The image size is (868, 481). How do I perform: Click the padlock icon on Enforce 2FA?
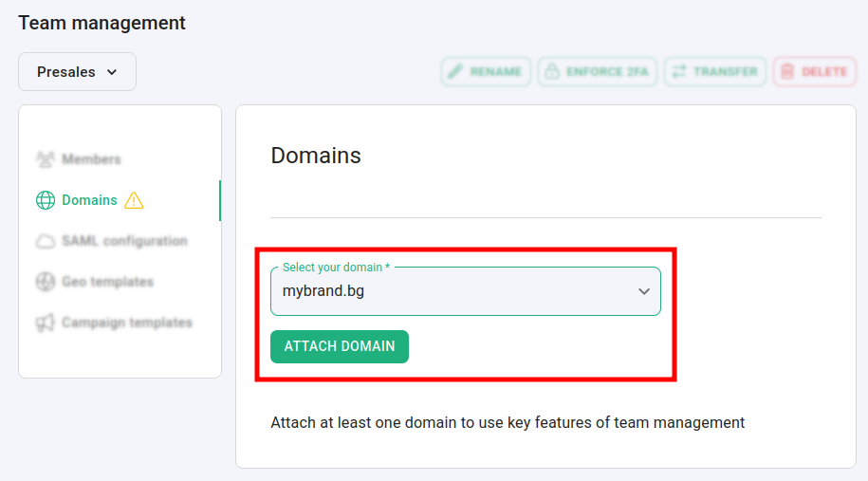pyautogui.click(x=552, y=72)
